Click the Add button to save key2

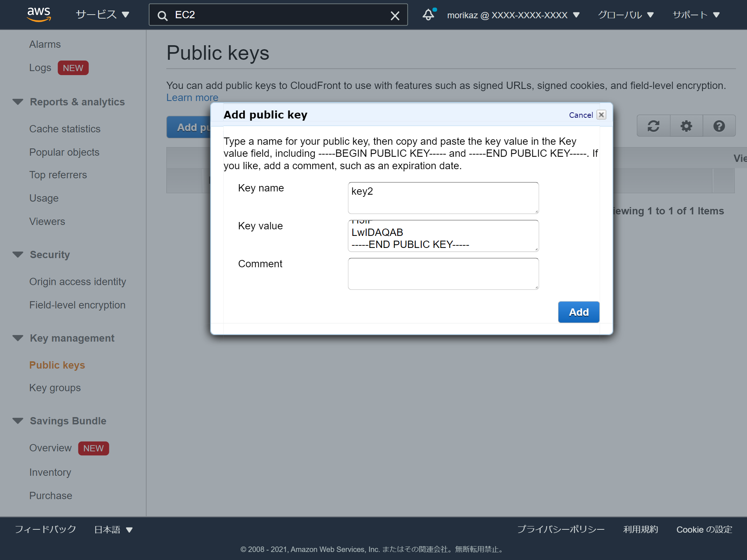(x=578, y=312)
